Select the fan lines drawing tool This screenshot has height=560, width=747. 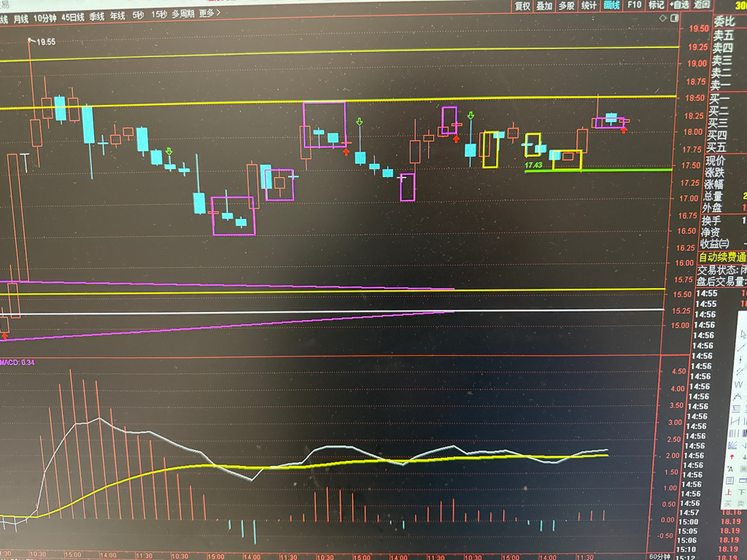coord(732,446)
